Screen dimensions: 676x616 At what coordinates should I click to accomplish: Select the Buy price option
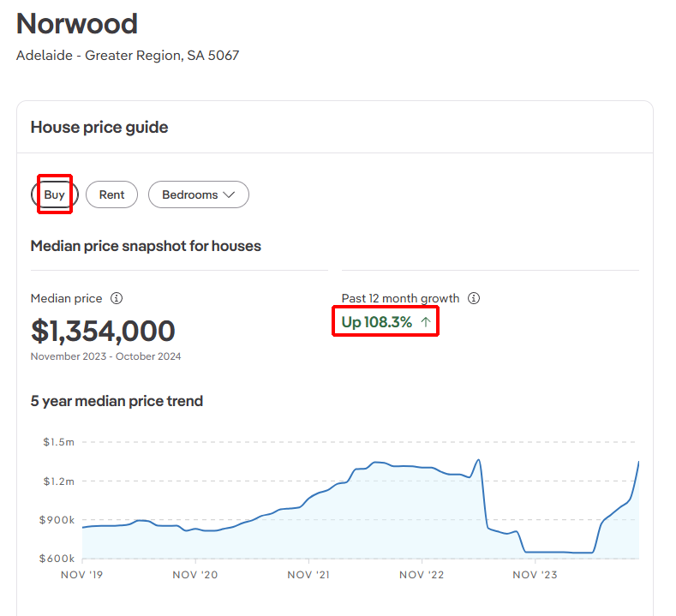point(55,194)
